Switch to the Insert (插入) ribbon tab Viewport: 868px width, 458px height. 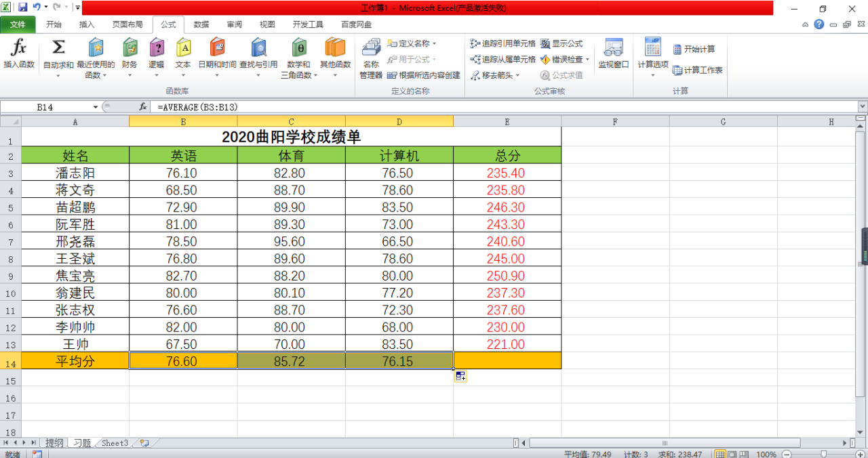[87, 24]
